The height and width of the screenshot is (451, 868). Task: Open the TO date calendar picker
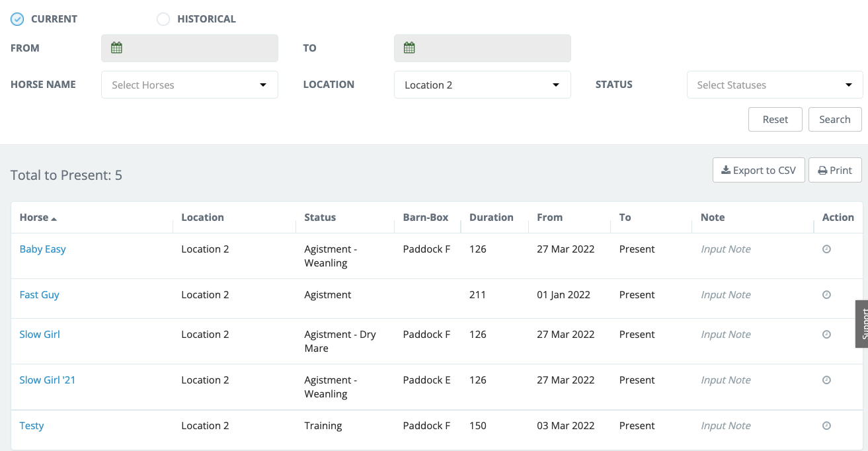(x=409, y=48)
